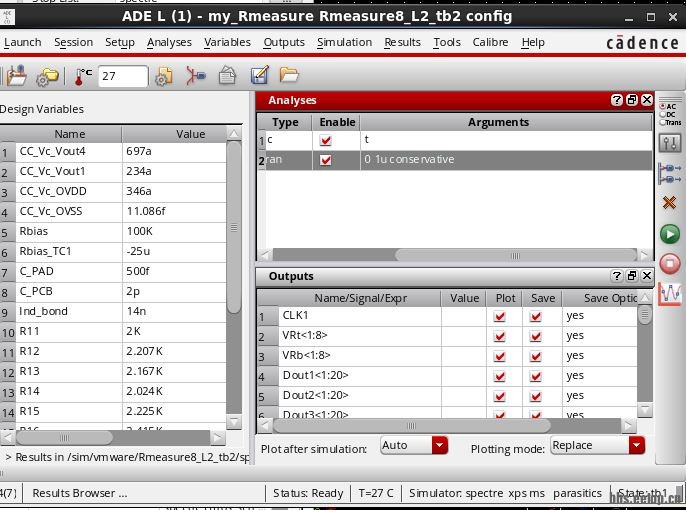Open Plotting mode Replace dropdown
Screen dimensions: 686x510
(597, 445)
